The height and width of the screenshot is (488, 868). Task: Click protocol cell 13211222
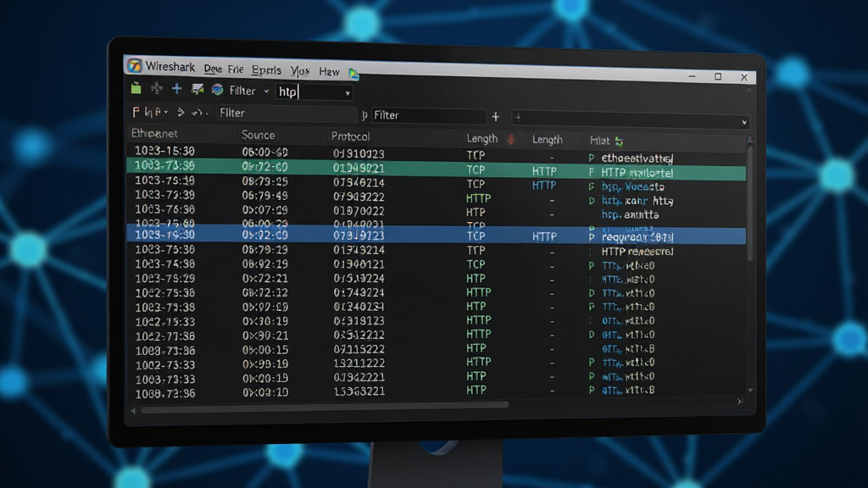tap(359, 363)
